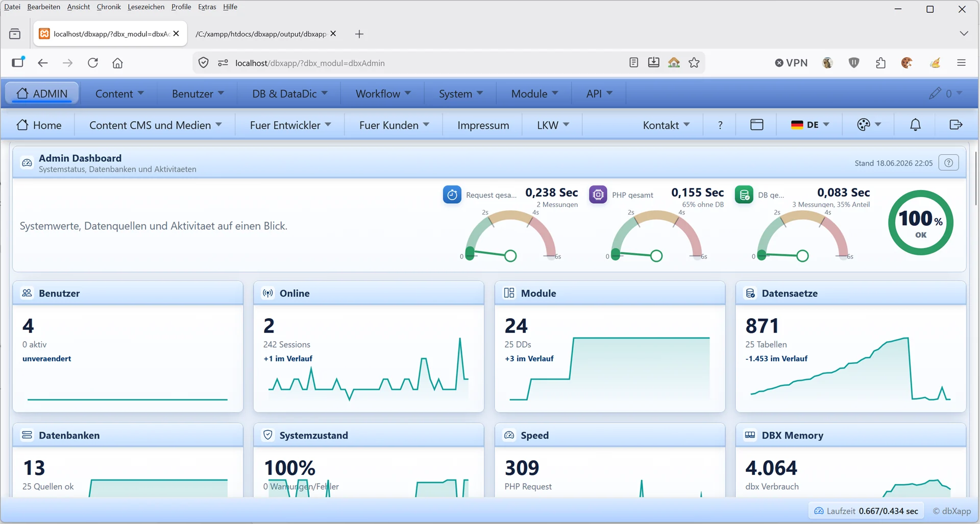This screenshot has height=524, width=980.
Task: Click the 871 Datensaetze value
Action: (x=762, y=326)
